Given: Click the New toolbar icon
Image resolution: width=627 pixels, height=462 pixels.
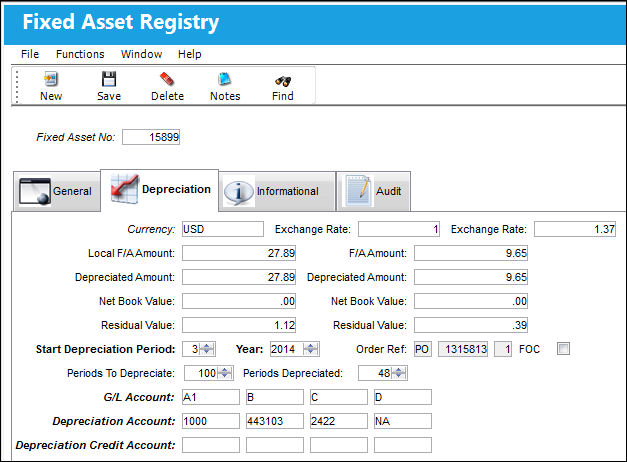Looking at the screenshot, I should click(x=51, y=79).
